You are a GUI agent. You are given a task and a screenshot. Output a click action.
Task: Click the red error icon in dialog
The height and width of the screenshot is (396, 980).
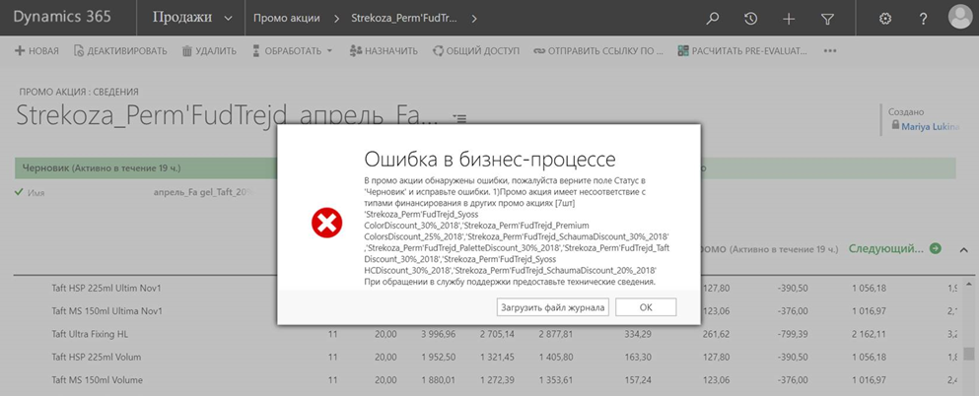pyautogui.click(x=327, y=223)
